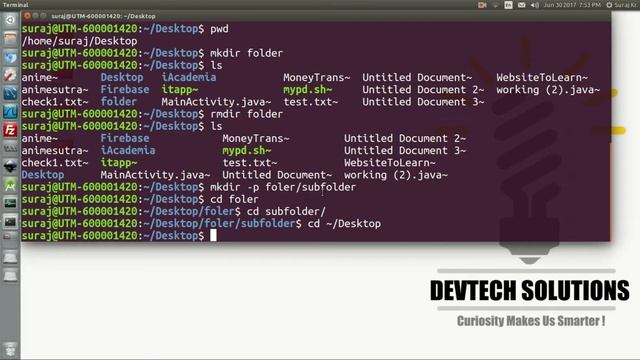Click 'WebsiteToLearn~' in the second listing

click(390, 162)
